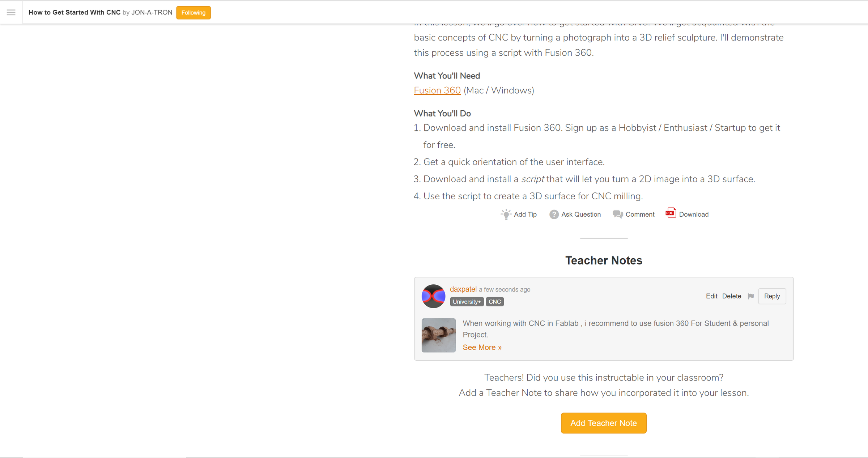
Task: Click the Comment speech bubble icon
Action: click(618, 214)
